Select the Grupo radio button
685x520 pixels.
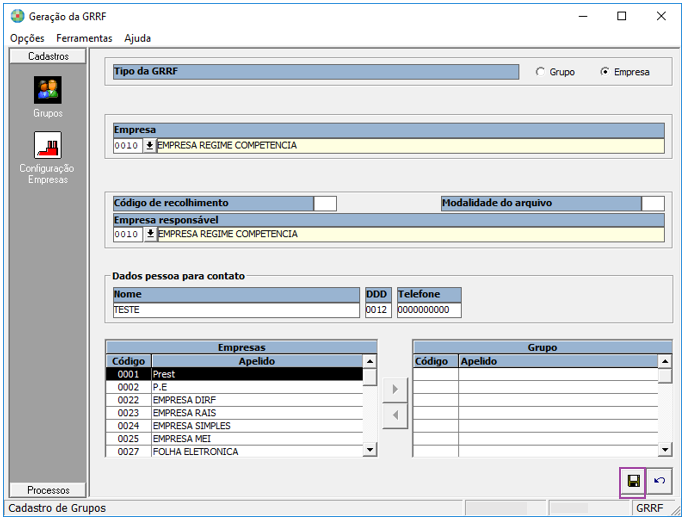pos(541,72)
